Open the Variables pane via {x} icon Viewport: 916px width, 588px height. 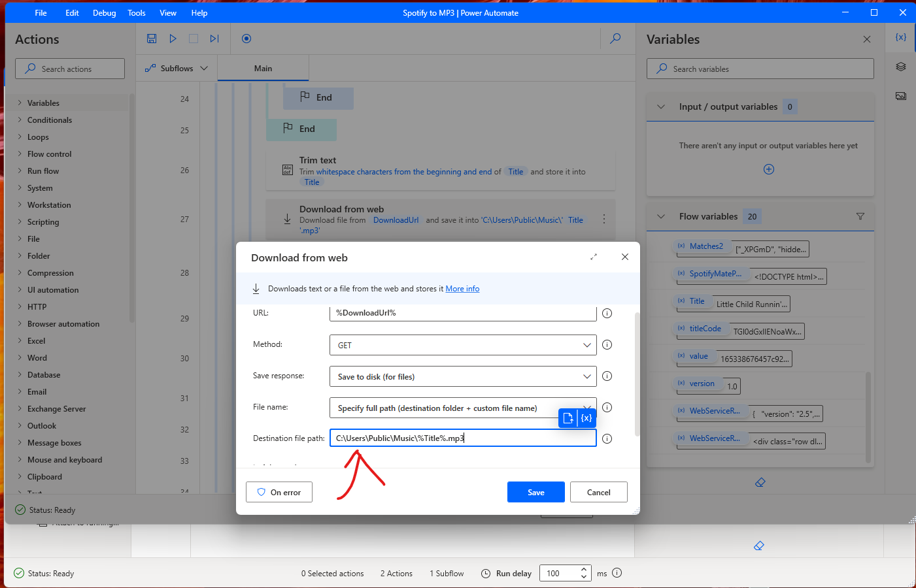(900, 37)
